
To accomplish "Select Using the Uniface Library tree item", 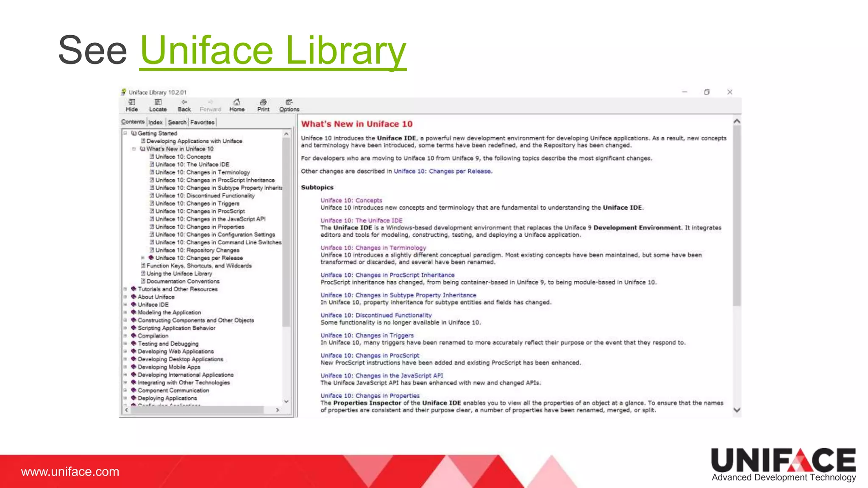I will 179,273.
